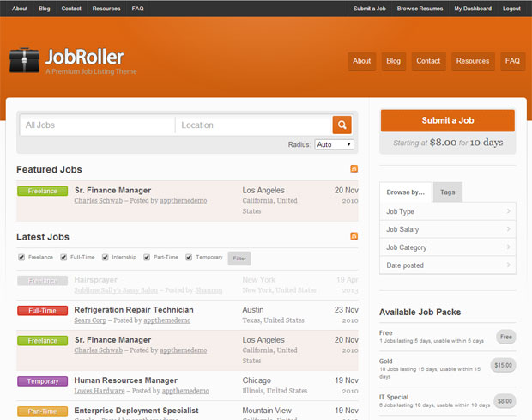Screen dimensions: 532x420
Task: Open Blog in the top dark bar
Action: (45, 9)
